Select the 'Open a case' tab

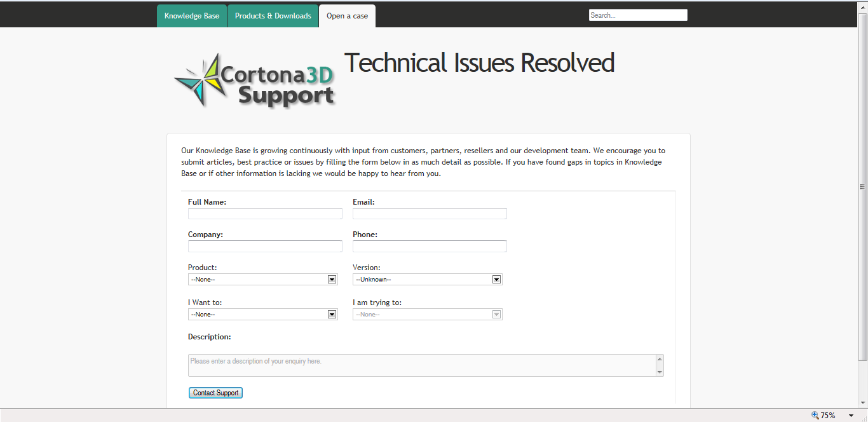point(347,16)
